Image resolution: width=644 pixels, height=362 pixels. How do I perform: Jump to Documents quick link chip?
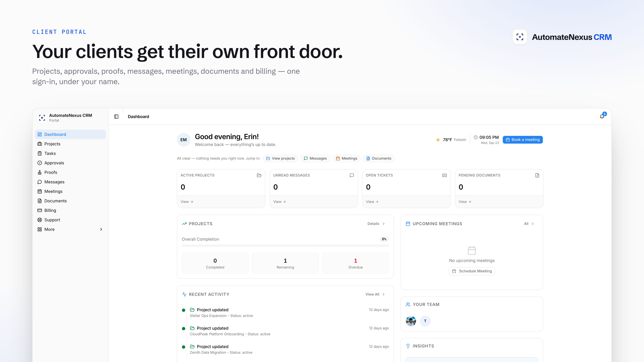point(379,158)
